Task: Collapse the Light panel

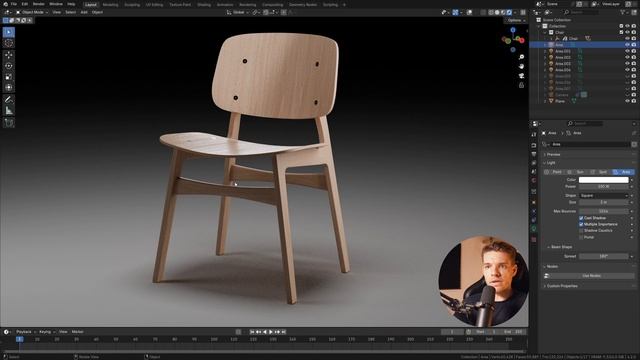Action: (550, 162)
